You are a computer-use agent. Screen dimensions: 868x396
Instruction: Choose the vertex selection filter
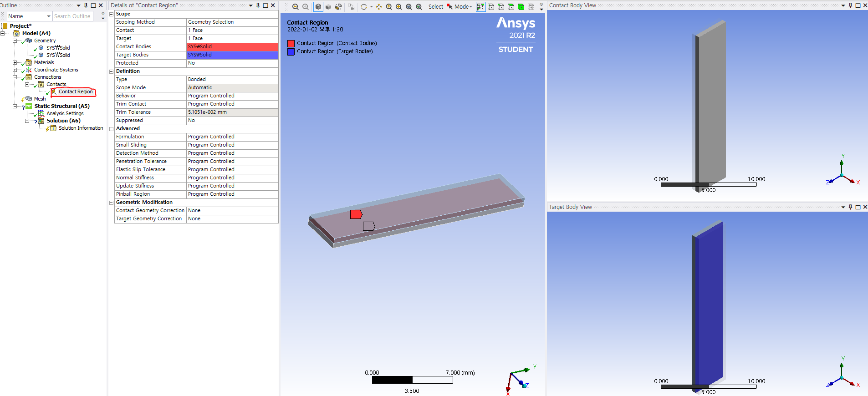pos(491,6)
